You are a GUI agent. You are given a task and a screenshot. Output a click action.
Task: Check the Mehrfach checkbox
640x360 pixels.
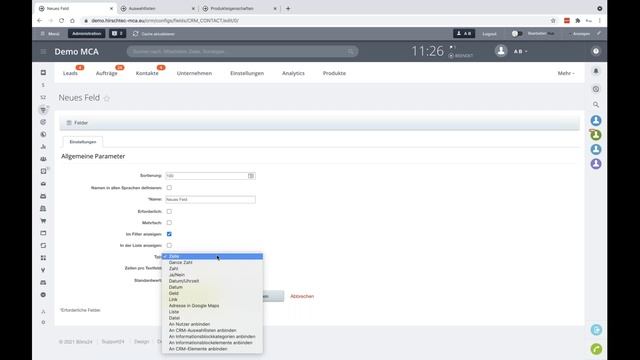click(x=169, y=223)
